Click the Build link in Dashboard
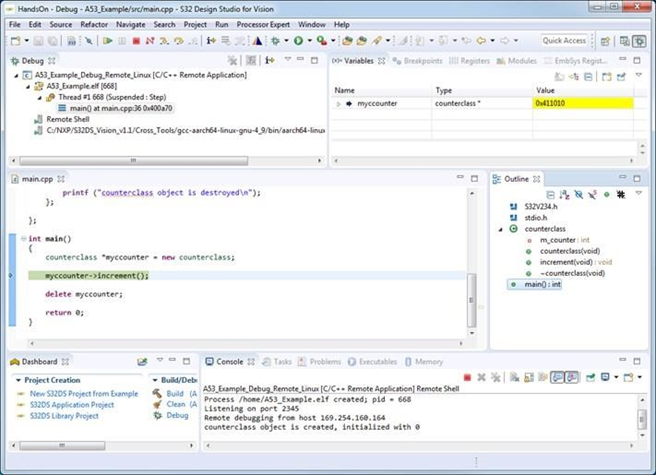The image size is (656, 475). [x=175, y=394]
